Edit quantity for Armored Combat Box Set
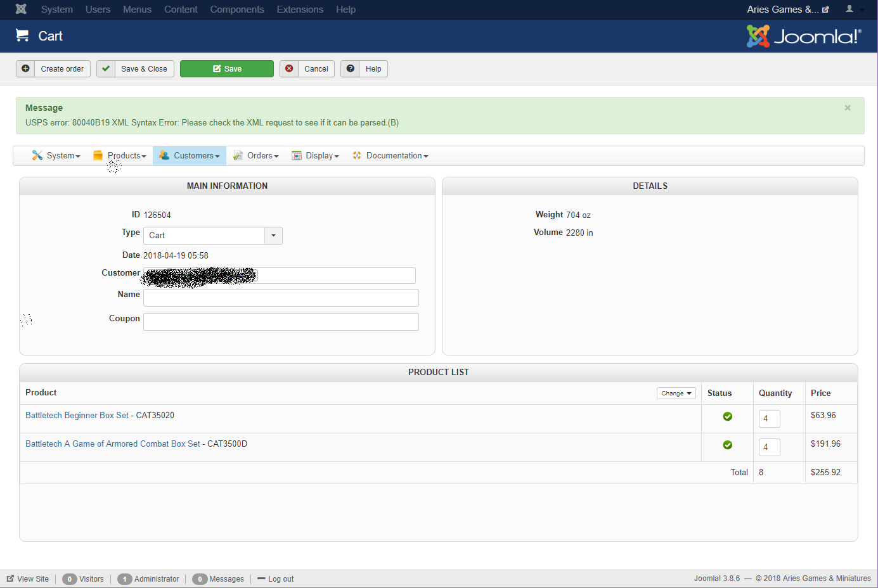The image size is (878, 588). tap(769, 447)
